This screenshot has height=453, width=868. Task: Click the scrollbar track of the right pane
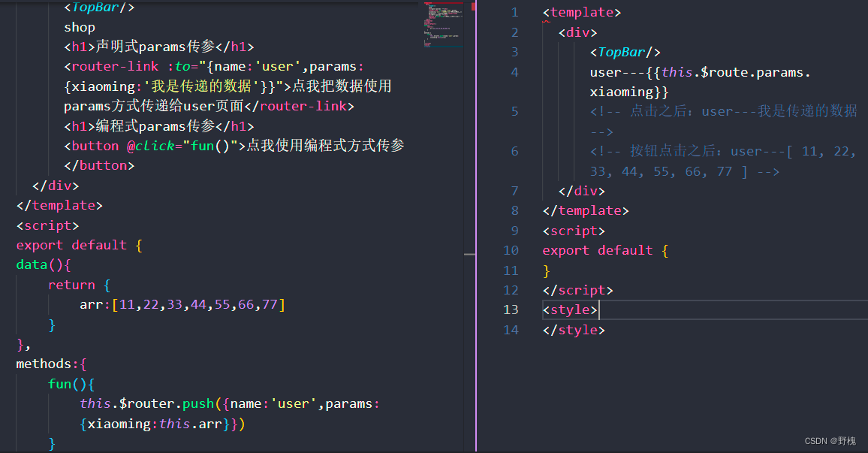pos(862,225)
